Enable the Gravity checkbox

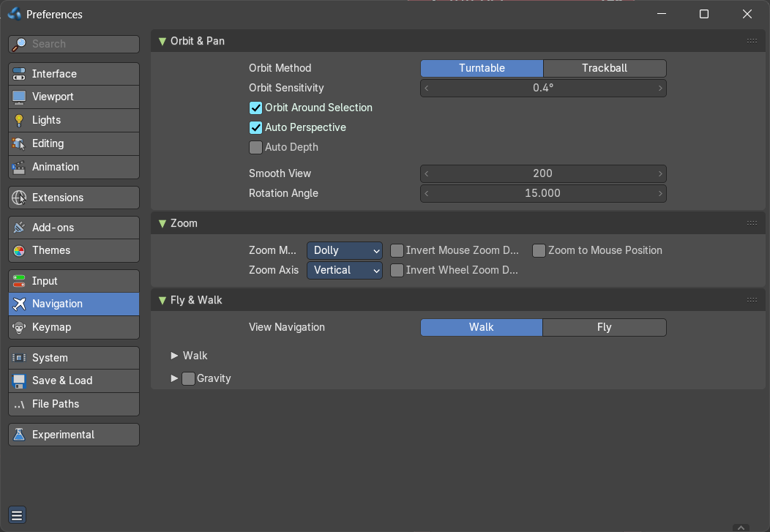188,378
